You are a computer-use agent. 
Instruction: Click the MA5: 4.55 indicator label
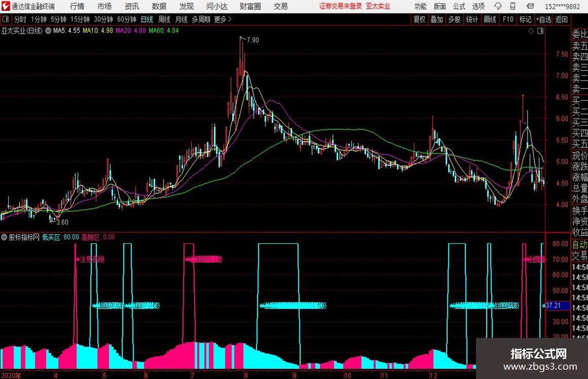[67, 30]
